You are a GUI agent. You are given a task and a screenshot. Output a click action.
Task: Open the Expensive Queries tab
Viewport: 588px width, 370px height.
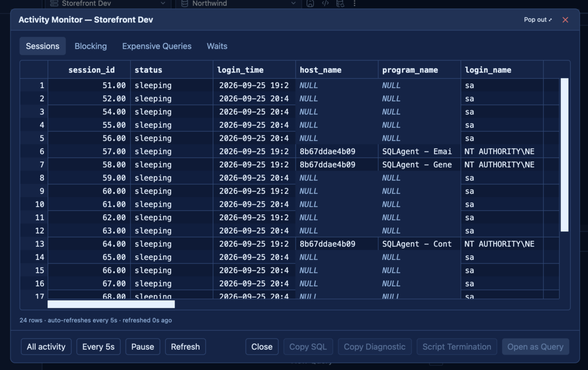pyautogui.click(x=157, y=46)
